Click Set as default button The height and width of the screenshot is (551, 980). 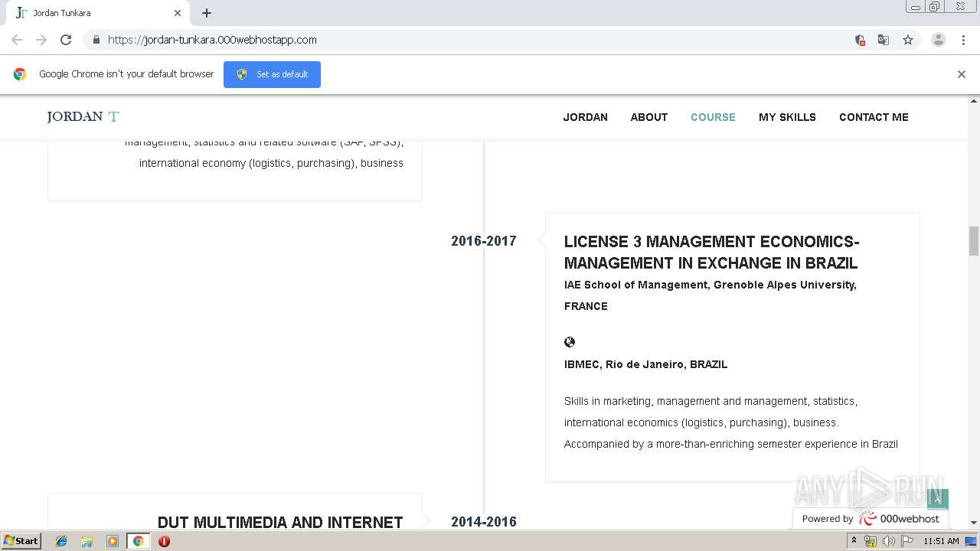click(272, 74)
